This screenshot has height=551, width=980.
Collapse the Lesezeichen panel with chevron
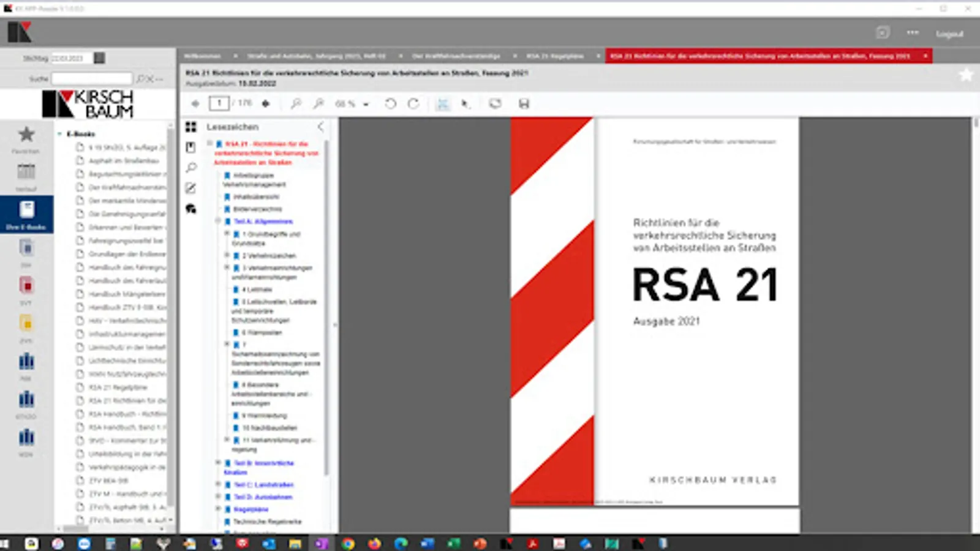tap(320, 127)
